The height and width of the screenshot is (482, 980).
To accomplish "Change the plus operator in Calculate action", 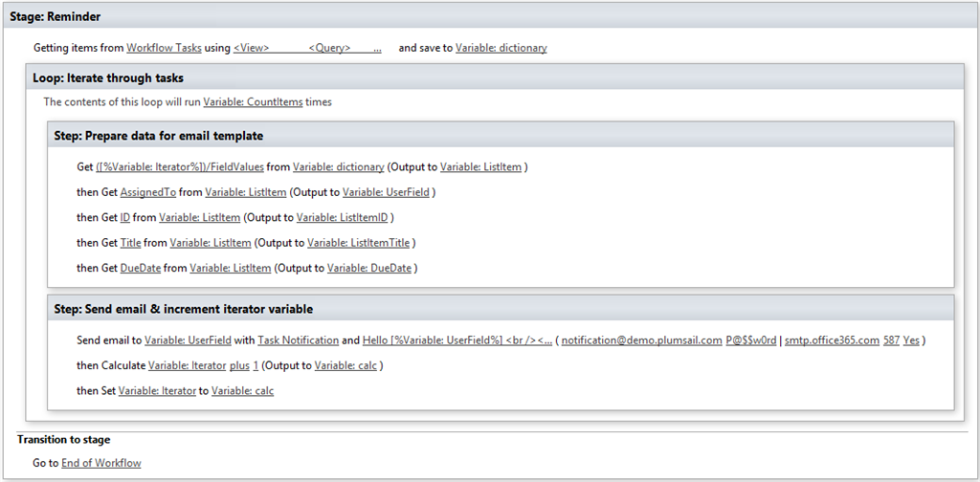I will (x=239, y=365).
